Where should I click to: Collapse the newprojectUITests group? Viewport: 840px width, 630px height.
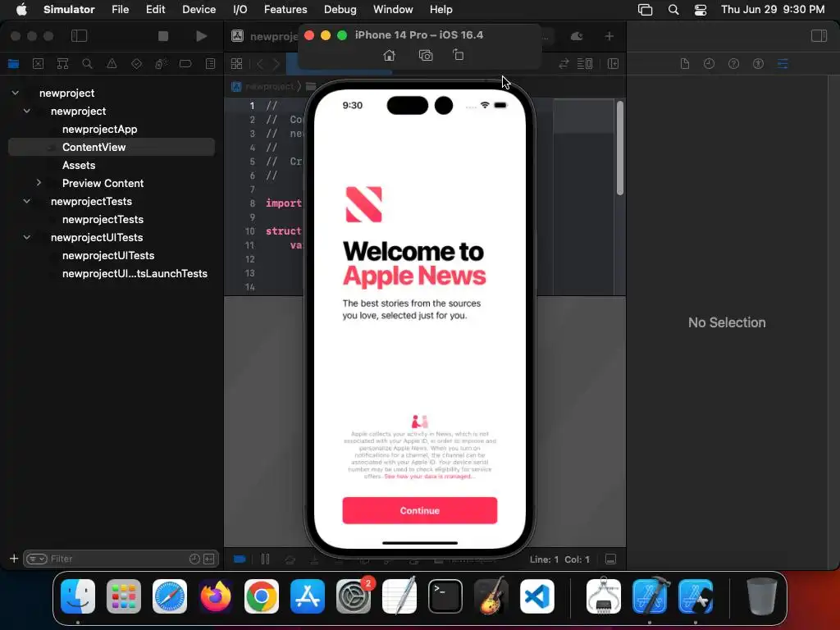point(27,237)
